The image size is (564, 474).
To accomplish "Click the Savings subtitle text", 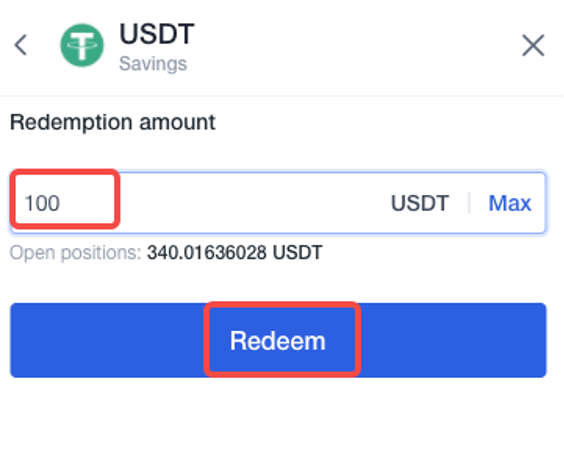I will (153, 64).
